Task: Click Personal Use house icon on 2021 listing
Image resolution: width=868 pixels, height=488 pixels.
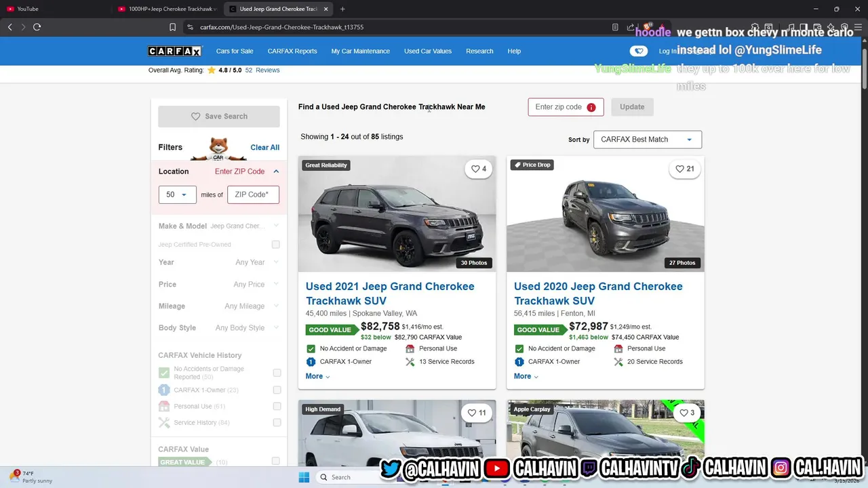Action: [x=410, y=348]
